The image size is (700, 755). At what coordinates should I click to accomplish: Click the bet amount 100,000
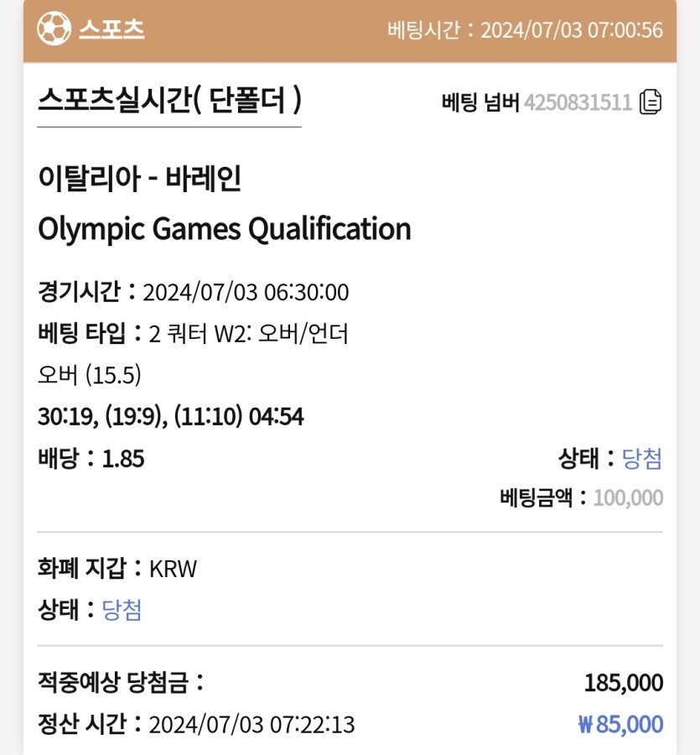click(x=628, y=497)
